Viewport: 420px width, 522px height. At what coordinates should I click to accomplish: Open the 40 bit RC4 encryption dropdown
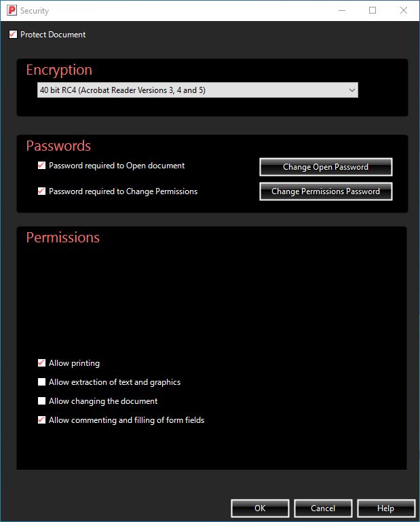pyautogui.click(x=197, y=90)
